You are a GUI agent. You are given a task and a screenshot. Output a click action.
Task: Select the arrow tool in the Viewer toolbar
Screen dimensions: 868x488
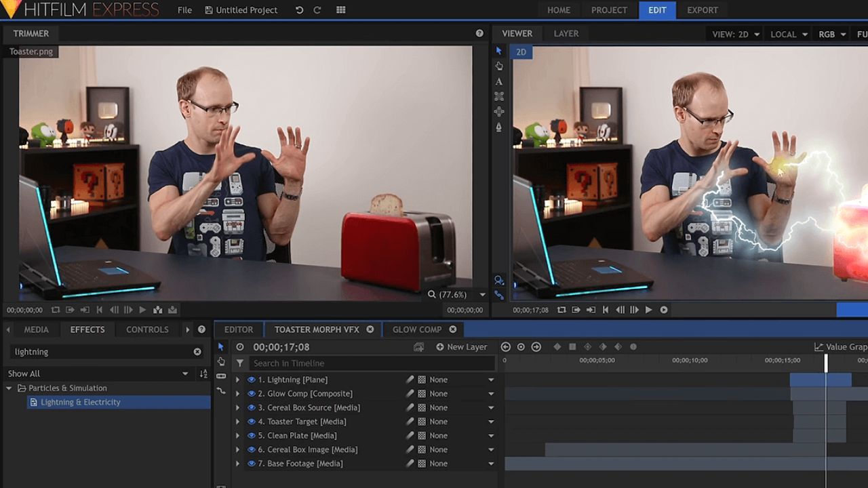tap(499, 51)
